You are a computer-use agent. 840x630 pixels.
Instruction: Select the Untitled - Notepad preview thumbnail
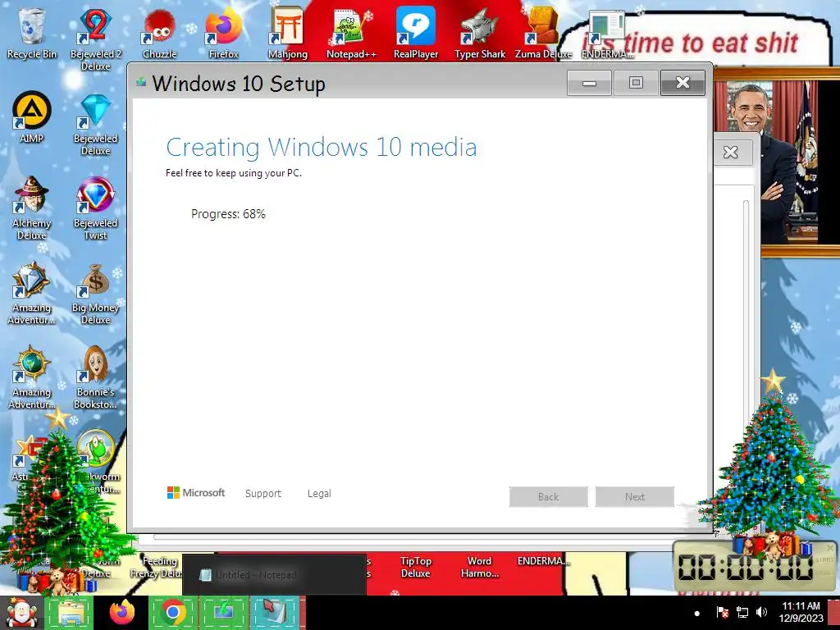click(274, 575)
